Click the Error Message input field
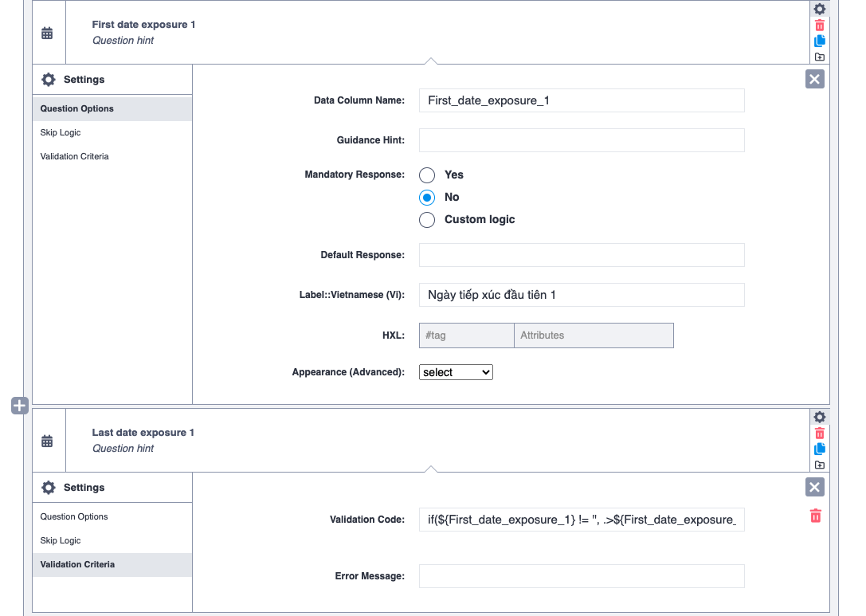 pos(582,576)
